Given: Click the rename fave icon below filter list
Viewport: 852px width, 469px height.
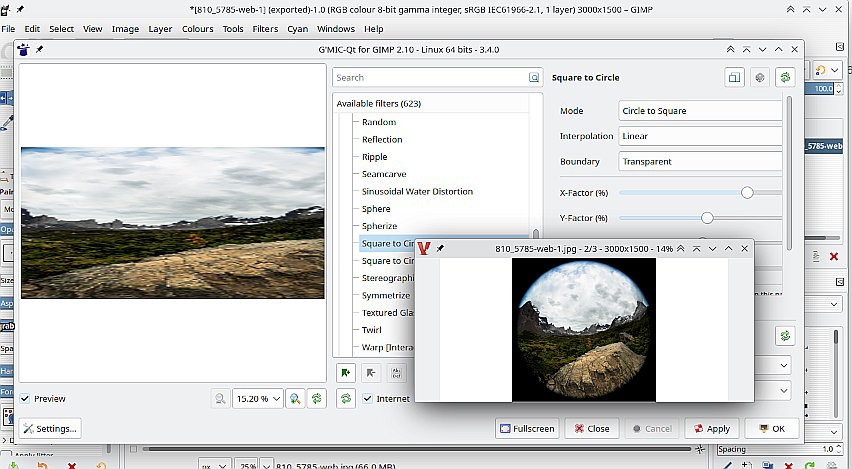Looking at the screenshot, I should [x=396, y=372].
